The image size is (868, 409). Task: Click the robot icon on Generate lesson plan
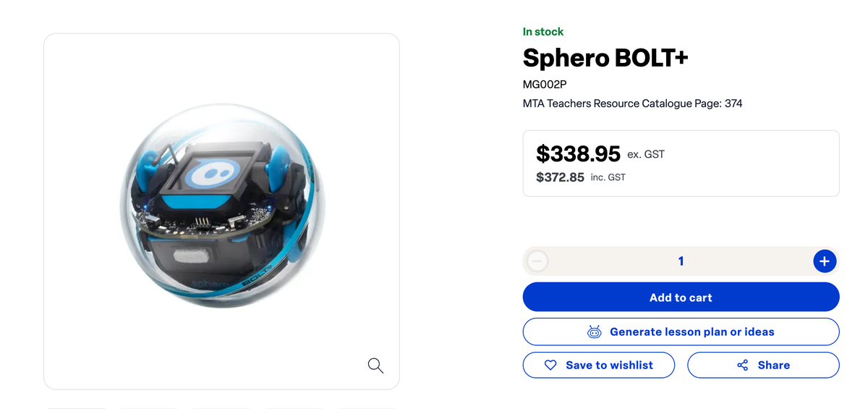coord(595,332)
